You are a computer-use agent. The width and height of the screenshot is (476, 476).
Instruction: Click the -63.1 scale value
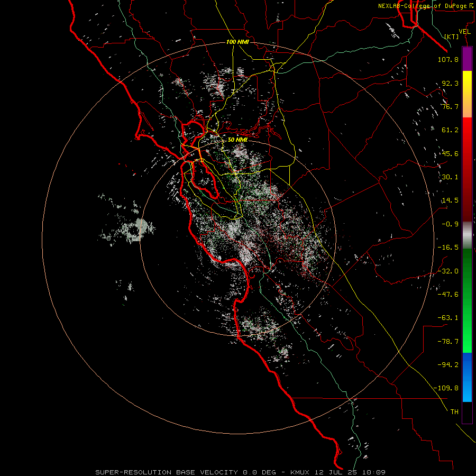pos(448,318)
